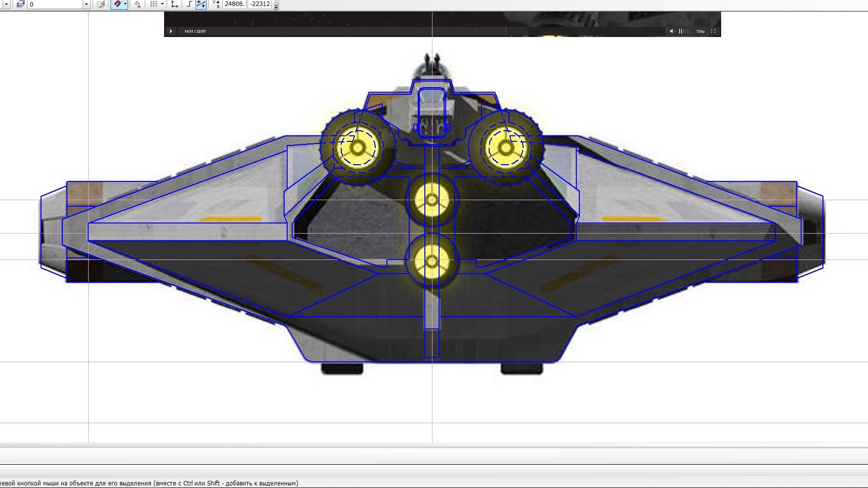Open the layer manager icon
Viewport: 868px width, 488px height.
[x=20, y=4]
